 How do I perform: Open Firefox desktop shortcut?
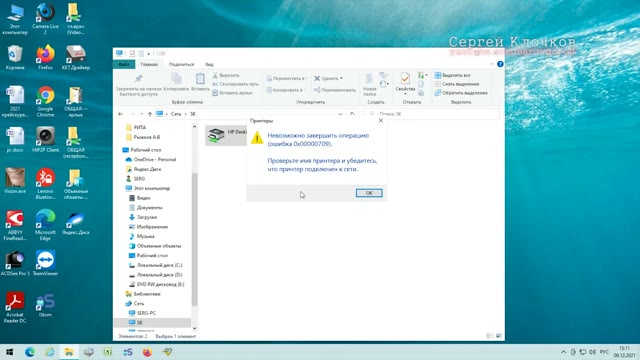[x=45, y=57]
